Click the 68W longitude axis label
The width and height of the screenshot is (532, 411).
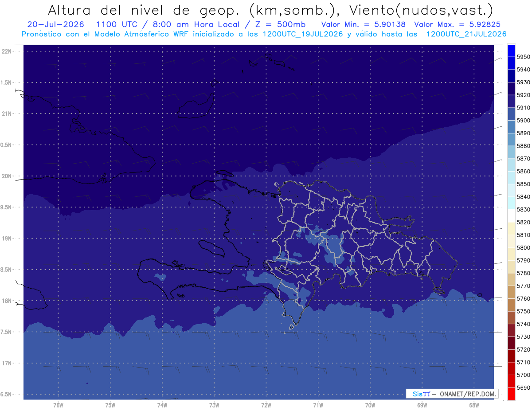[x=473, y=405]
